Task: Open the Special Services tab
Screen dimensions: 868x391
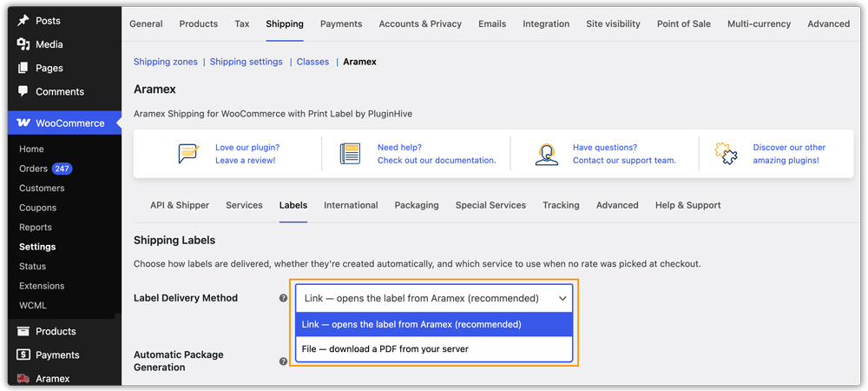Action: pyautogui.click(x=490, y=205)
